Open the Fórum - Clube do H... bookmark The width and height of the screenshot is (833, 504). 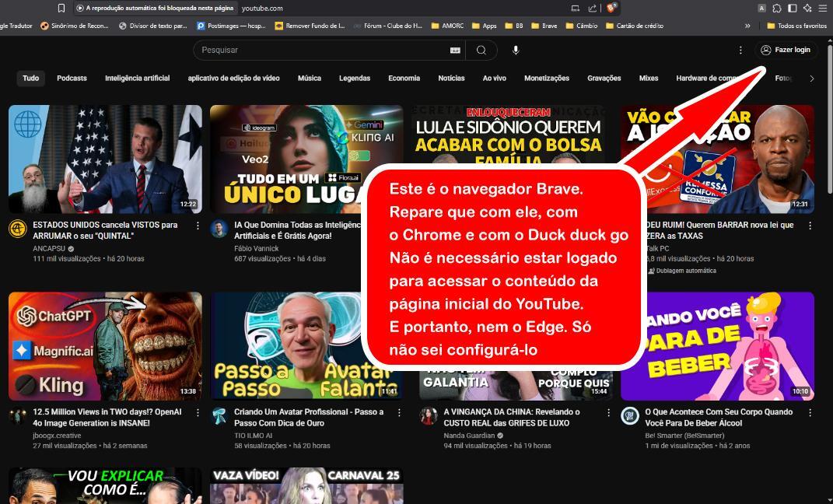388,26
